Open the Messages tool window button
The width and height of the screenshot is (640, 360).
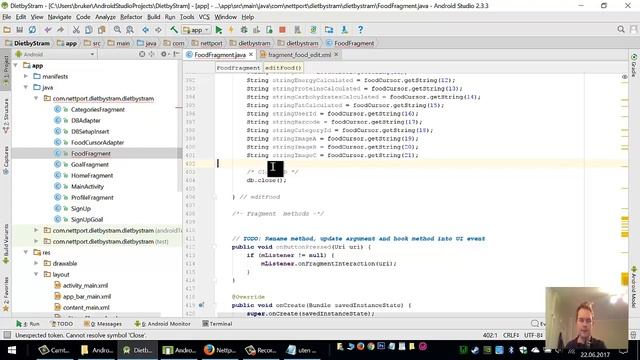point(103,324)
